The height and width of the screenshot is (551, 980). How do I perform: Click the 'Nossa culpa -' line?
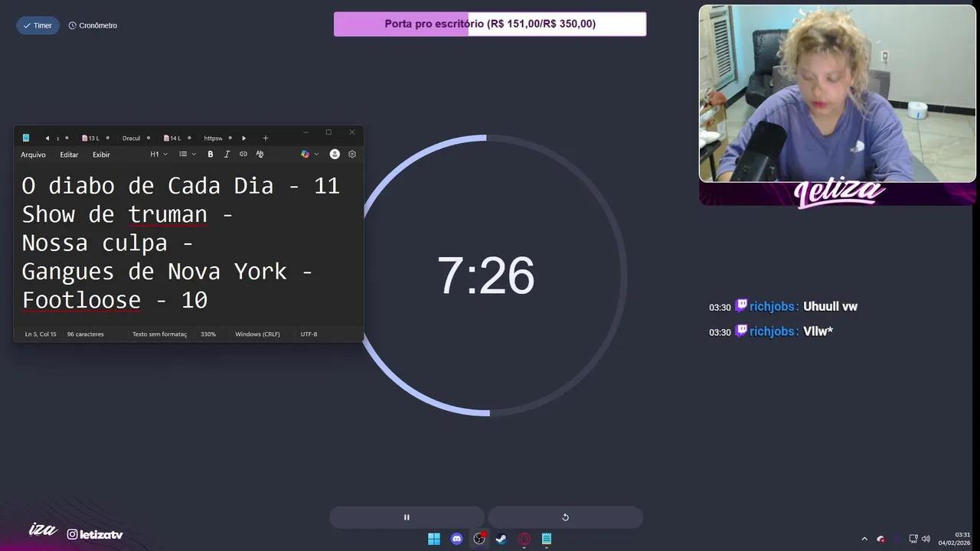click(x=106, y=243)
